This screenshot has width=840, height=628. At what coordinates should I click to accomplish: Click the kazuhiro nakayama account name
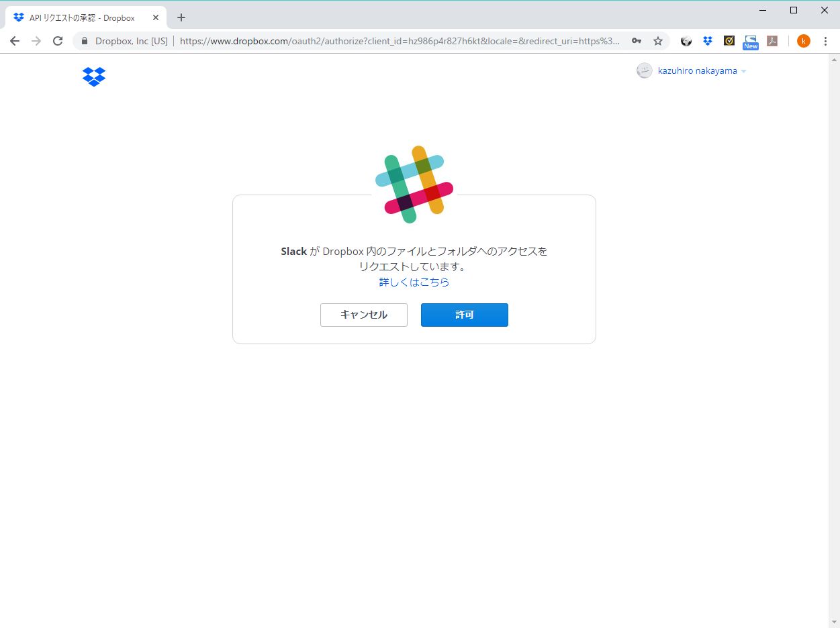pos(697,70)
